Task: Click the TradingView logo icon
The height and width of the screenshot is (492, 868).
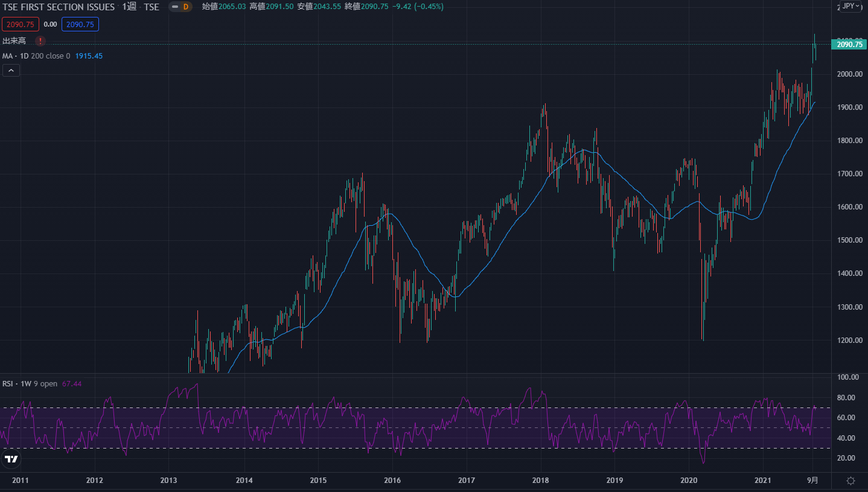Action: pyautogui.click(x=11, y=459)
